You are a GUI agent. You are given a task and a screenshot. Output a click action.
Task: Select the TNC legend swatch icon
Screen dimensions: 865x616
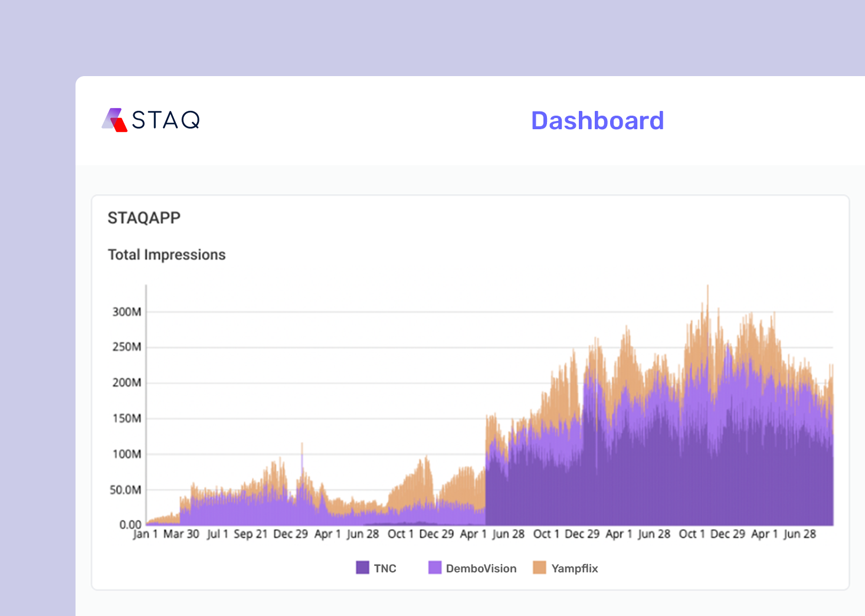click(362, 568)
